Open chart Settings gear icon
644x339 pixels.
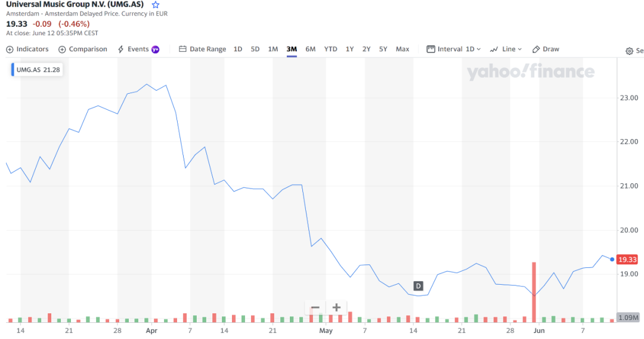point(629,51)
